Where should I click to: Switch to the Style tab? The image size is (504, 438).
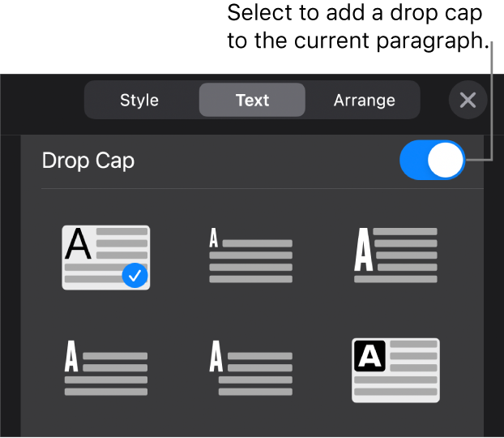pos(139,100)
